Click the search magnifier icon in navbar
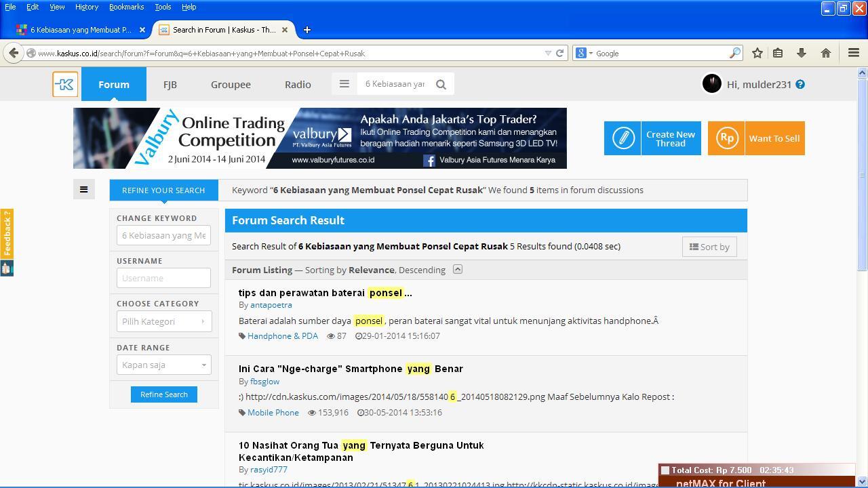This screenshot has height=488, width=868. tap(441, 84)
